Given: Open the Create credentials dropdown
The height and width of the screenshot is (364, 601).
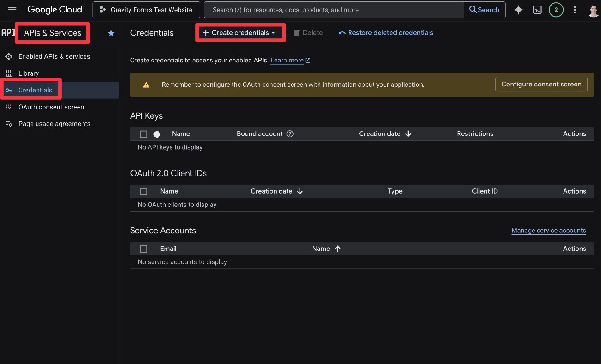Looking at the screenshot, I should pos(240,32).
